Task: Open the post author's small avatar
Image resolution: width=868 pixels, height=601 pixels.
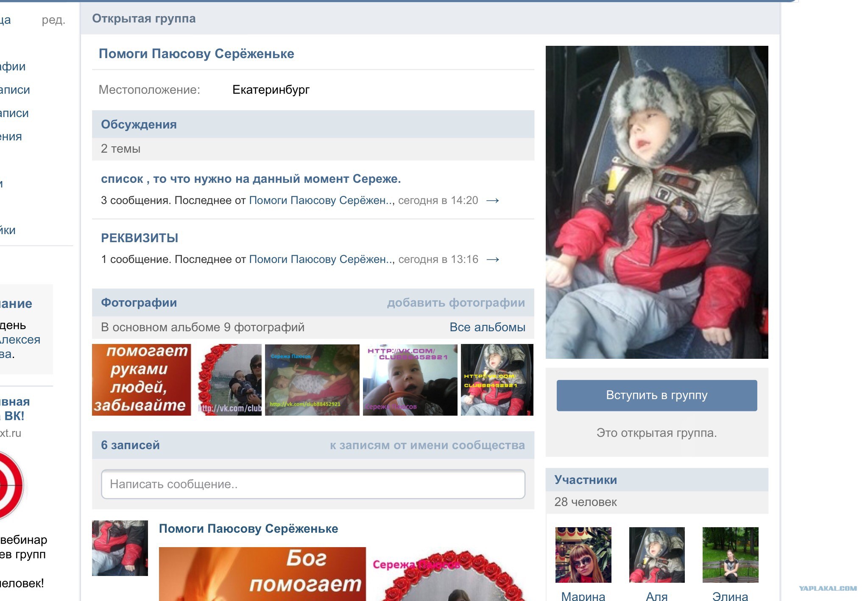Action: pos(120,548)
